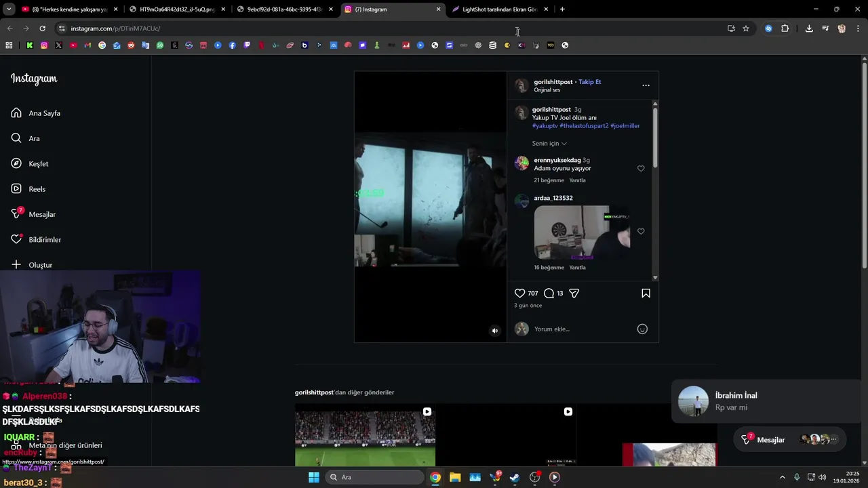Image resolution: width=868 pixels, height=488 pixels.
Task: Click the 16 beğenme likes count
Action: point(549,268)
